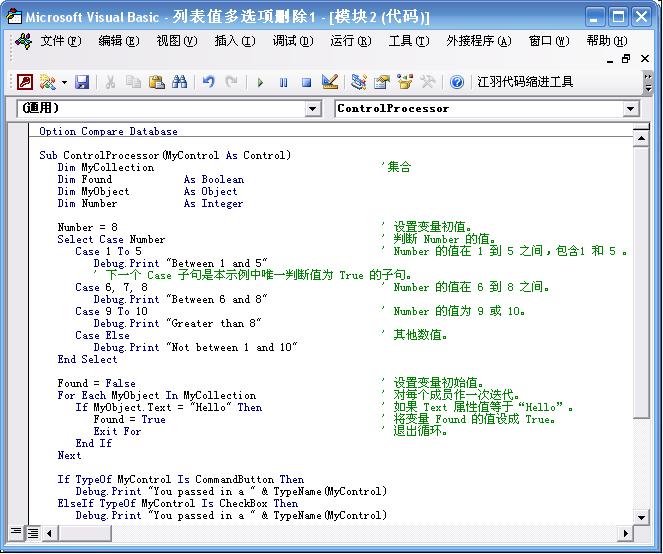Open Find with the binoculars icon
Image resolution: width=663 pixels, height=554 pixels.
(x=180, y=82)
